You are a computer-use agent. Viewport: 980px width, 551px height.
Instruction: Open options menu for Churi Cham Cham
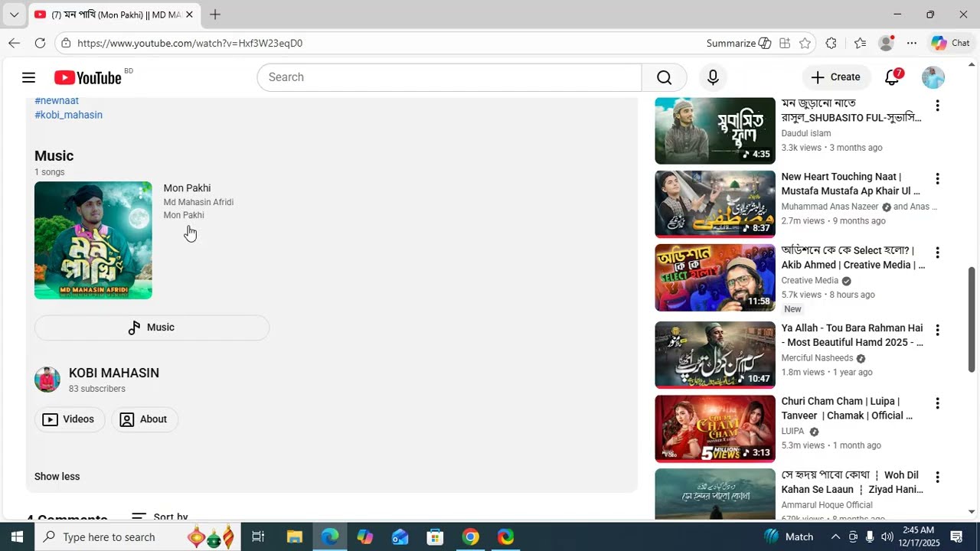click(937, 403)
